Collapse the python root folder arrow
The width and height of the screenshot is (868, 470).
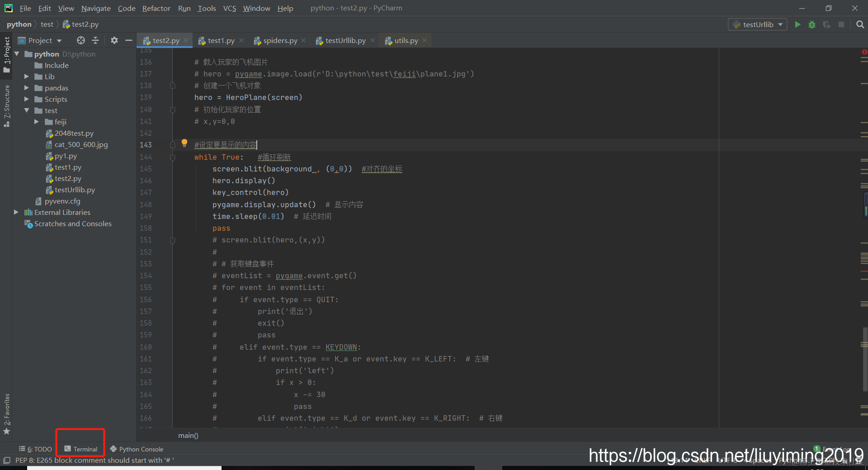pyautogui.click(x=17, y=54)
